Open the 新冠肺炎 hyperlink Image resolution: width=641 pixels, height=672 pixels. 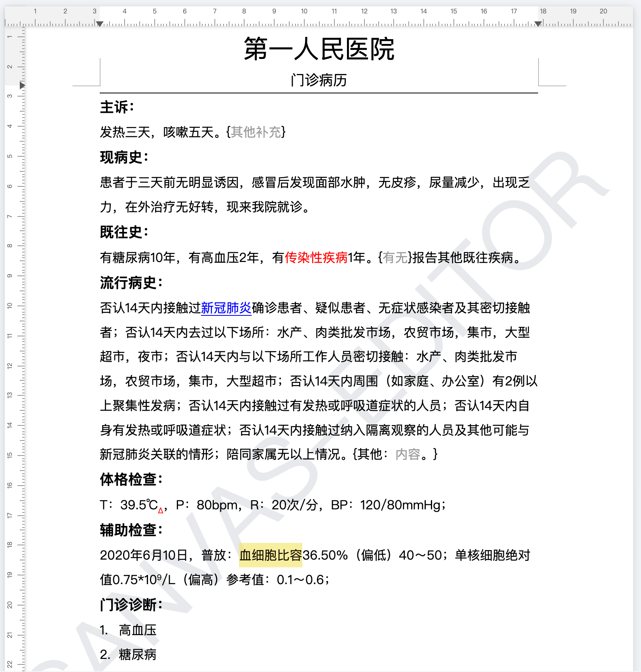pos(226,308)
